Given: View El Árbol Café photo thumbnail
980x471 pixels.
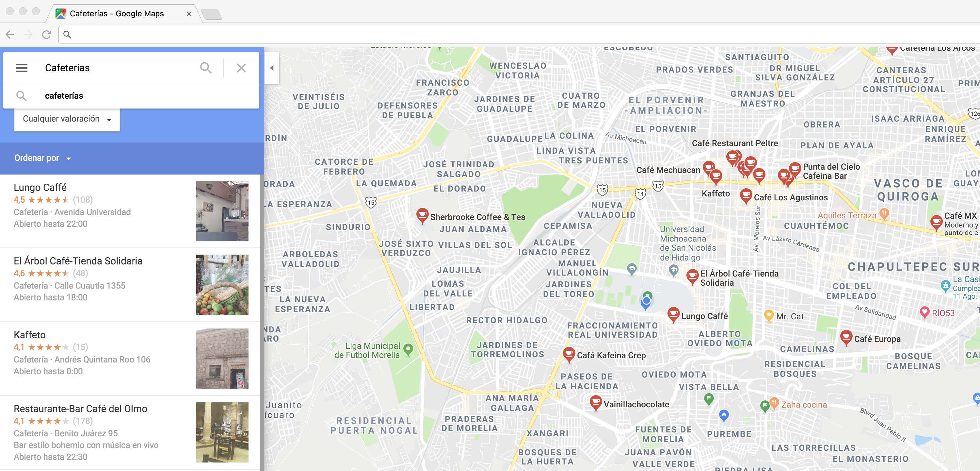Looking at the screenshot, I should [x=222, y=285].
